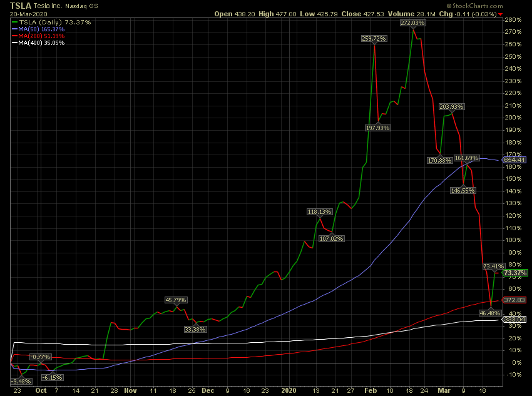The width and height of the screenshot is (532, 396).
Task: Click the 197.93% trough label
Action: point(377,128)
